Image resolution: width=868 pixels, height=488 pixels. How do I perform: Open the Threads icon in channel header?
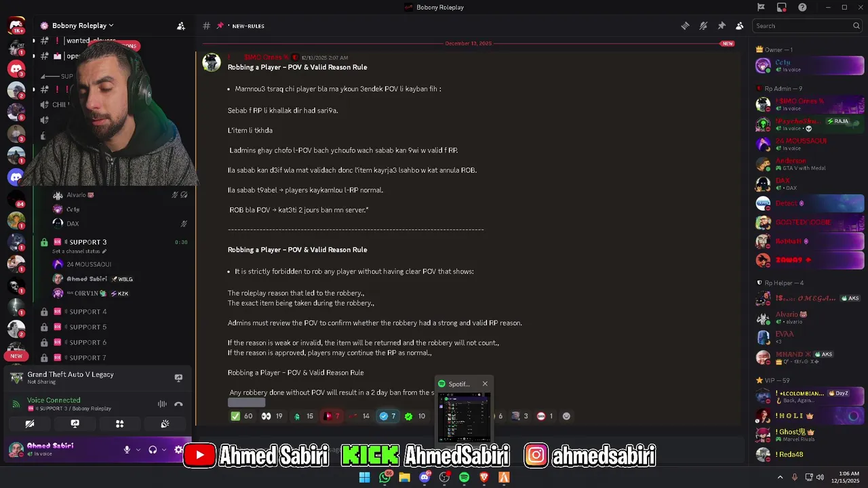click(686, 26)
